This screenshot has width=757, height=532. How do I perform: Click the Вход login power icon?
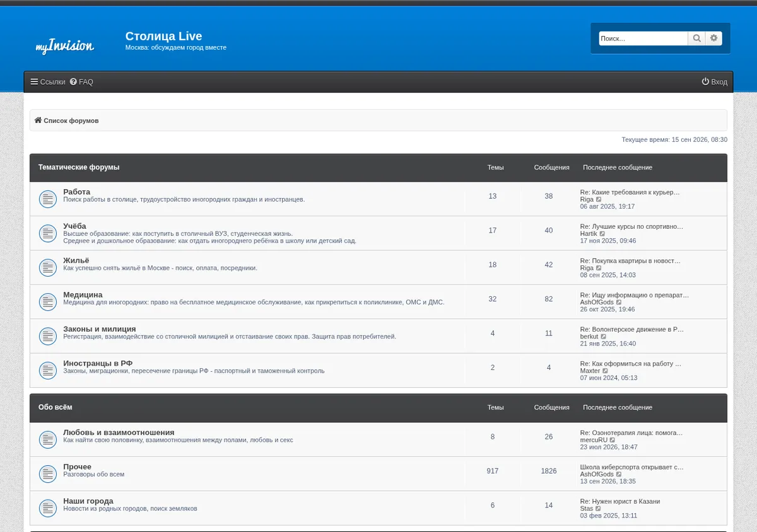705,82
